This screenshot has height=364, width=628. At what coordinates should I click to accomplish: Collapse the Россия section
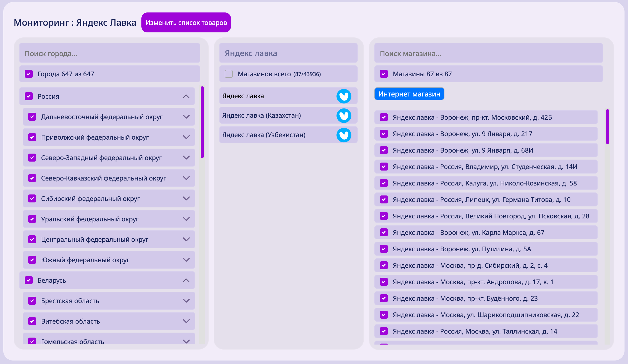(186, 96)
